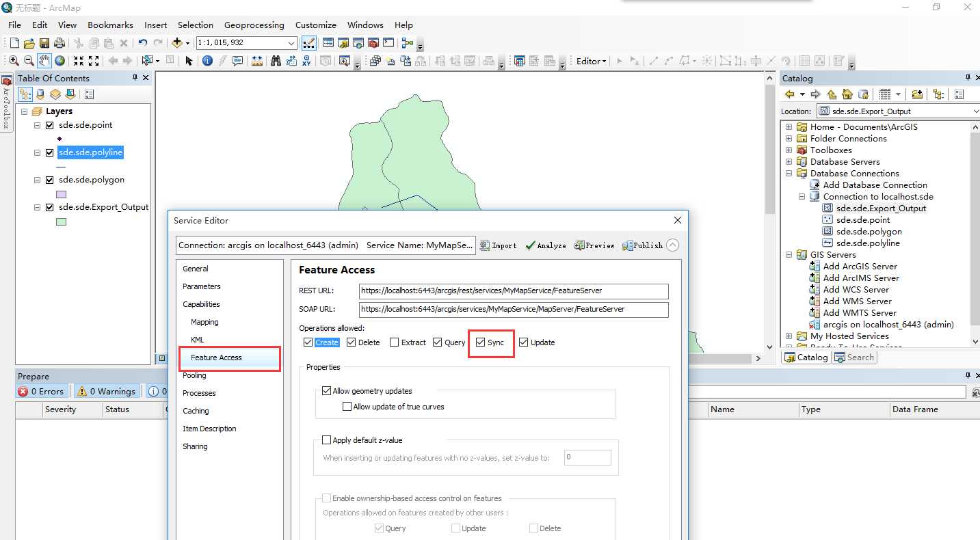Viewport: 980px width, 540px height.
Task: Select the HTML Popup tool
Action: (x=237, y=61)
